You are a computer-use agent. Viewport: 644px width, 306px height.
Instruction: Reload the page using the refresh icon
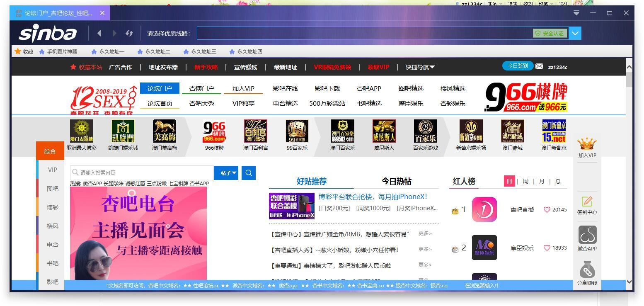pyautogui.click(x=129, y=33)
